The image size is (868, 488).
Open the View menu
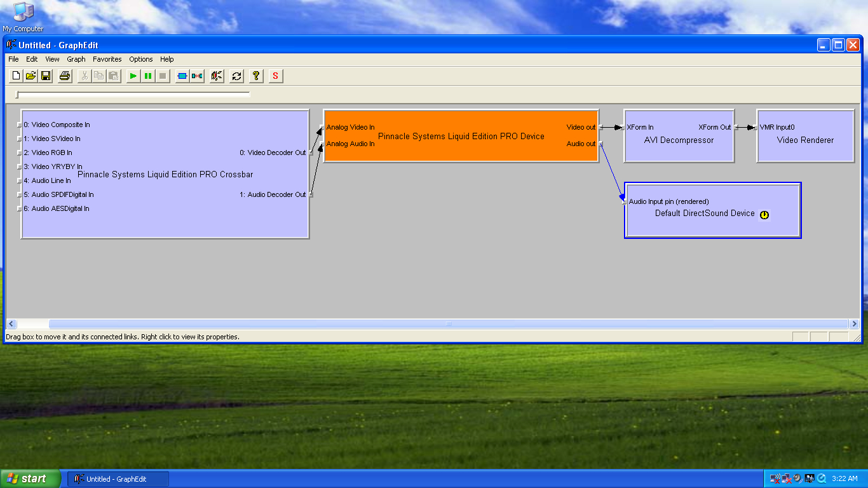(52, 59)
